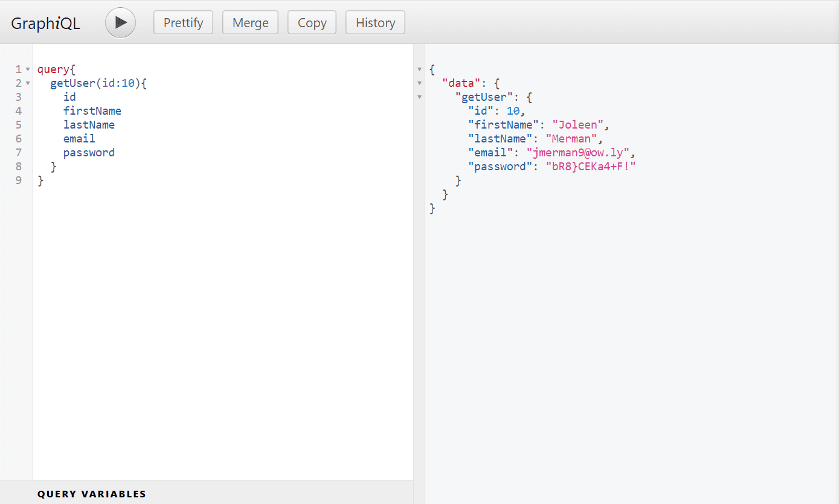Viewport: 839px width, 504px height.
Task: Click the GraphiQL logo
Action: click(x=45, y=22)
